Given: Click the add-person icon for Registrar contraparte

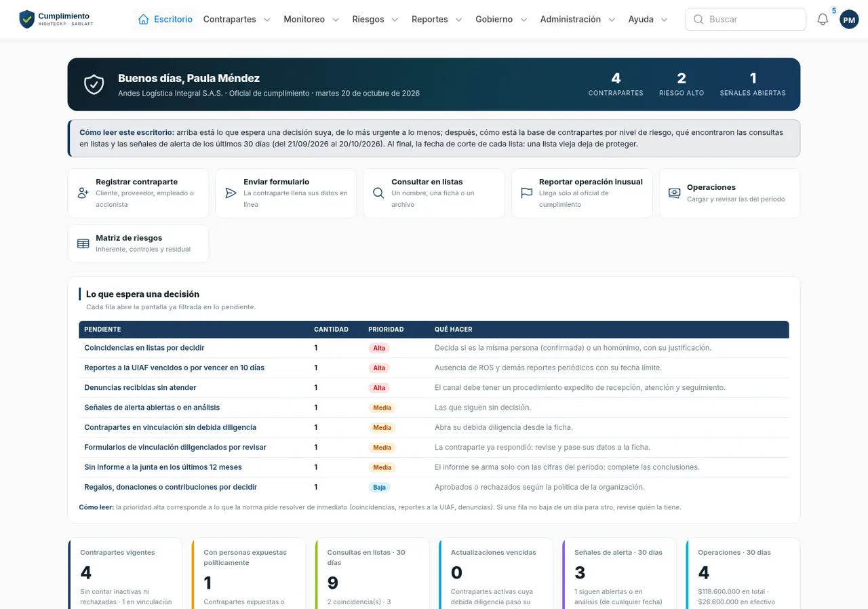Looking at the screenshot, I should click(x=83, y=193).
